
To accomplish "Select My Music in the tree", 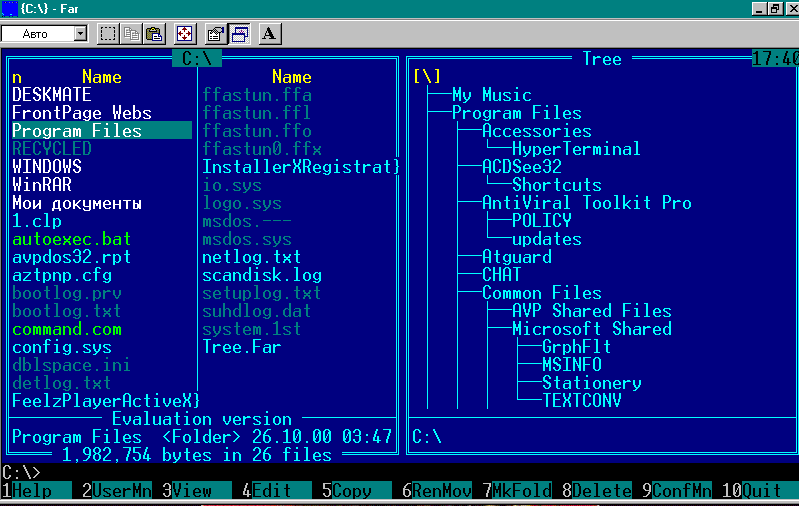I will click(x=492, y=95).
